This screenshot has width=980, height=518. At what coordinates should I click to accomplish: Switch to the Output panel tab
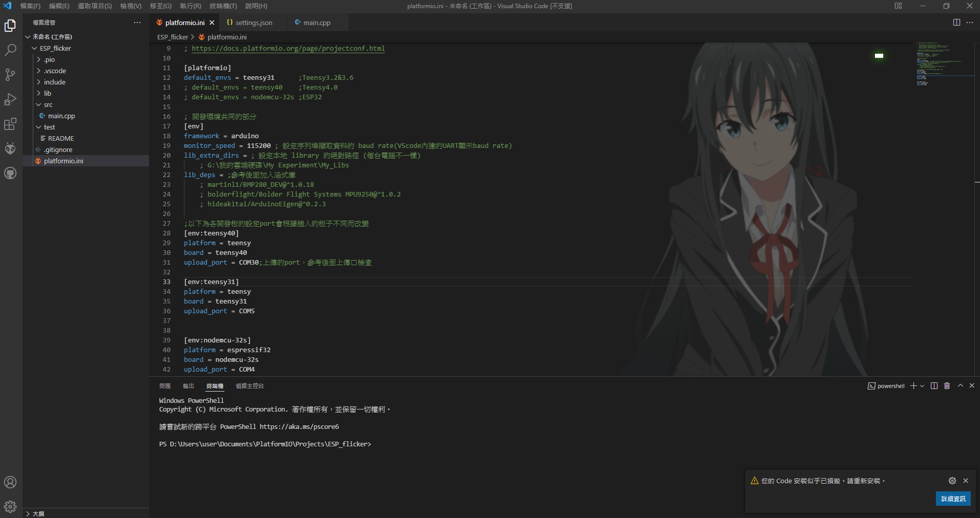click(x=189, y=386)
